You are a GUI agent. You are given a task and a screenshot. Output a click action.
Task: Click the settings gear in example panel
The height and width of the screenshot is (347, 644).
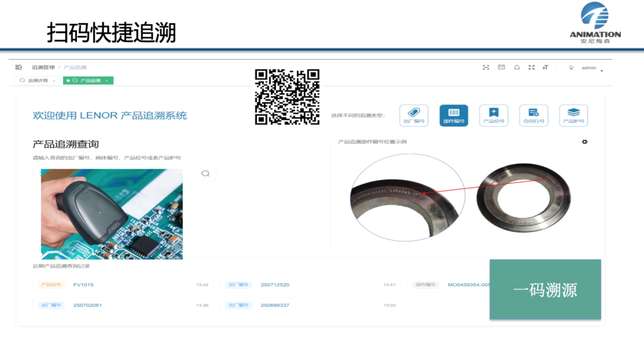coord(584,142)
